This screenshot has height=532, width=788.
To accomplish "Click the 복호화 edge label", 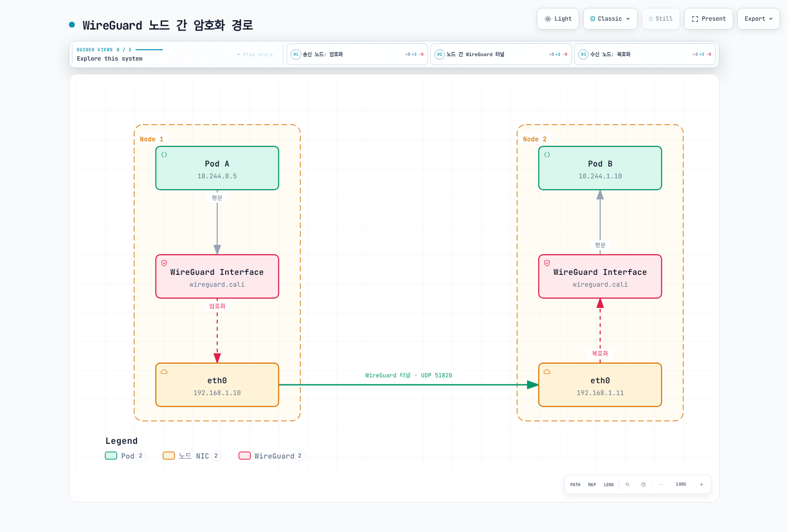I will (x=600, y=353).
